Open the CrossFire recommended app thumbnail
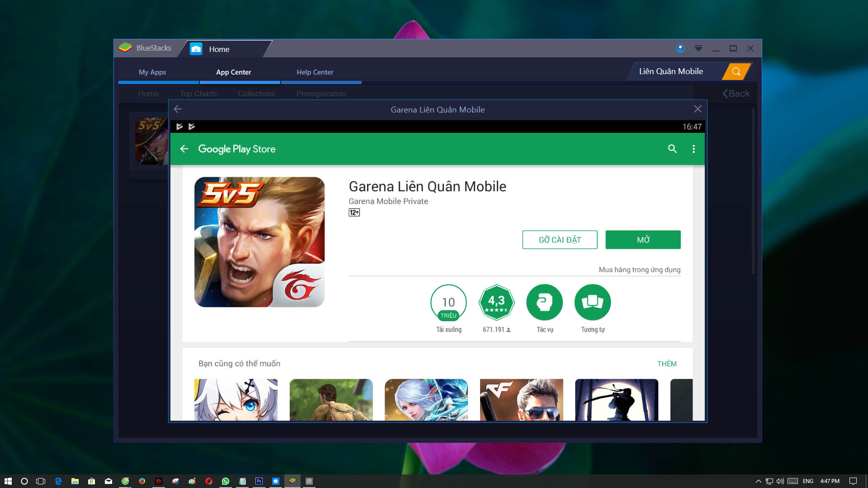Image resolution: width=868 pixels, height=488 pixels. pyautogui.click(x=521, y=399)
